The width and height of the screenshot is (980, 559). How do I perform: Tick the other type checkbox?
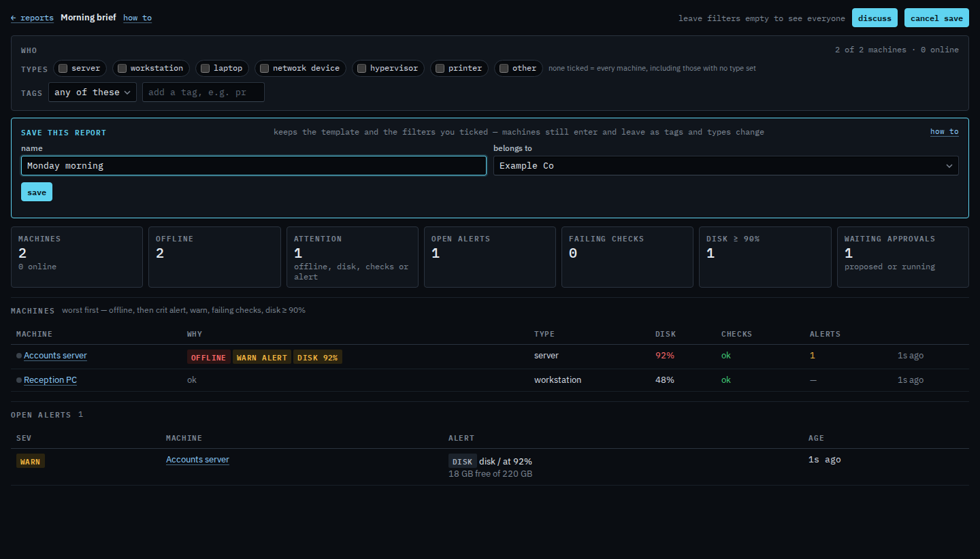pyautogui.click(x=504, y=68)
